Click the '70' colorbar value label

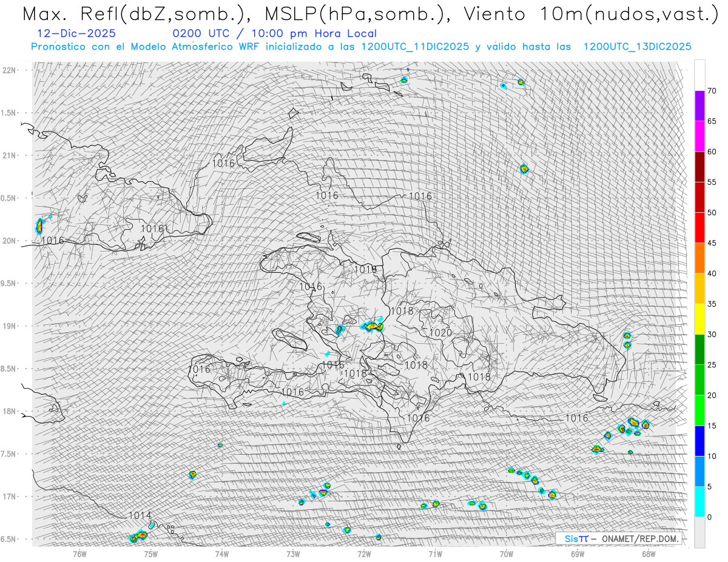(x=712, y=91)
